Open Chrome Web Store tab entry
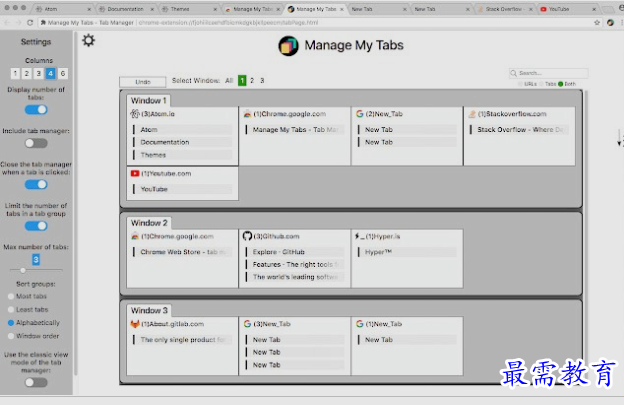 [x=183, y=252]
